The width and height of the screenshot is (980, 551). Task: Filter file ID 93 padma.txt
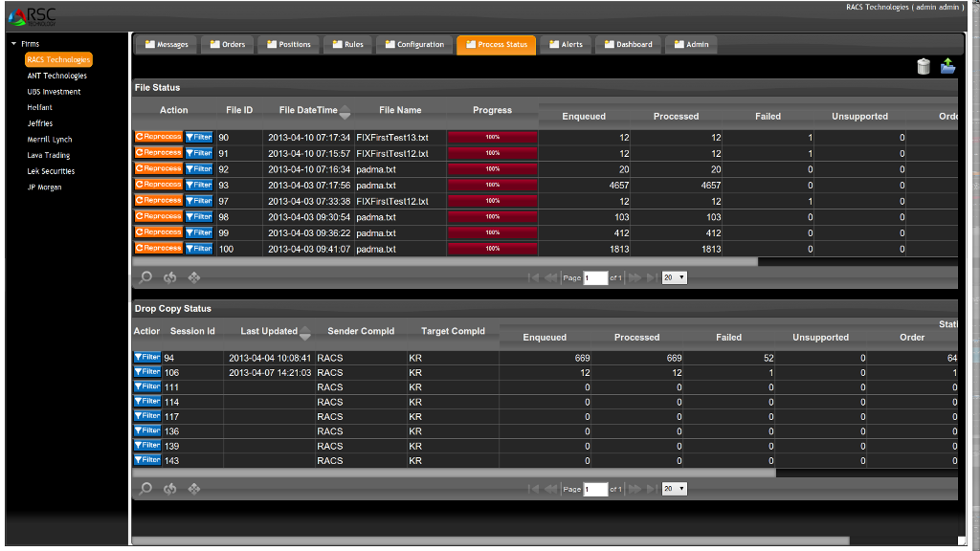pos(198,185)
